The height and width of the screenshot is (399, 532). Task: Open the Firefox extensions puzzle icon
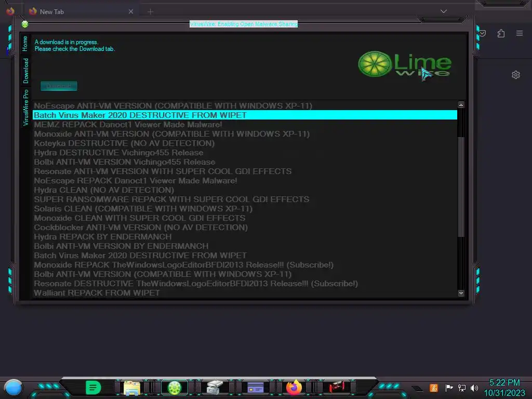point(501,33)
